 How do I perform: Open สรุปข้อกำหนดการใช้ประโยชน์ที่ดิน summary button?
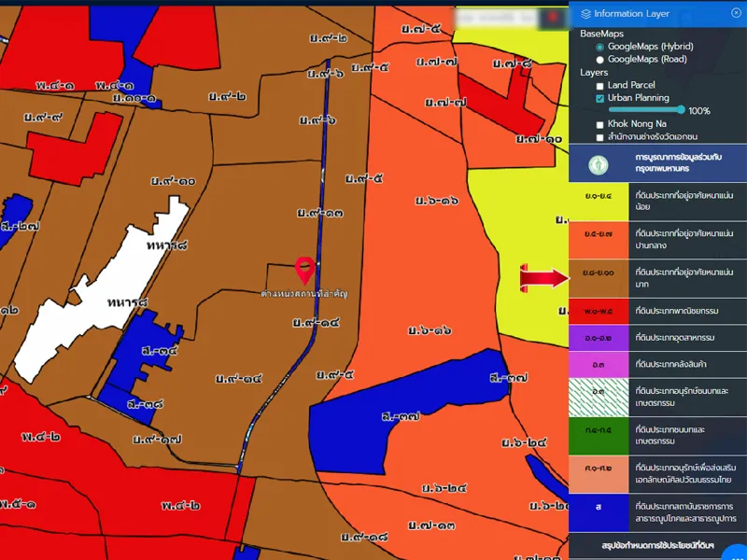pyautogui.click(x=657, y=545)
